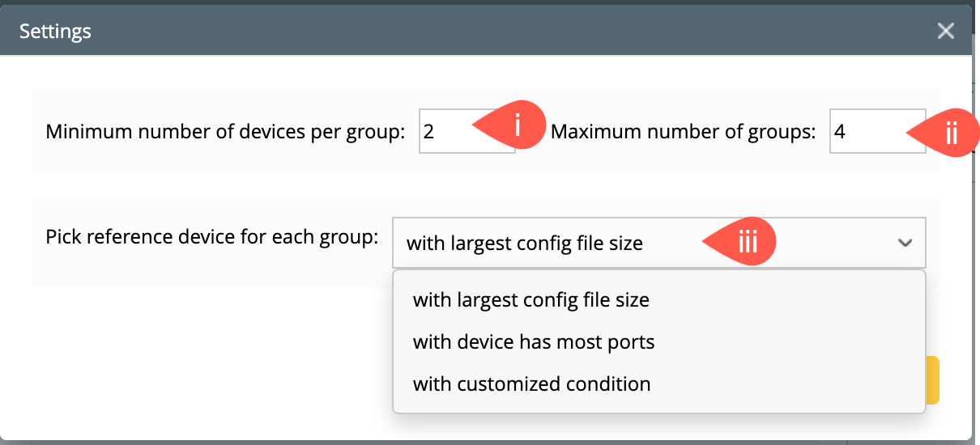
Task: Click 'Minimum number of devices per group' label
Action: pos(224,132)
